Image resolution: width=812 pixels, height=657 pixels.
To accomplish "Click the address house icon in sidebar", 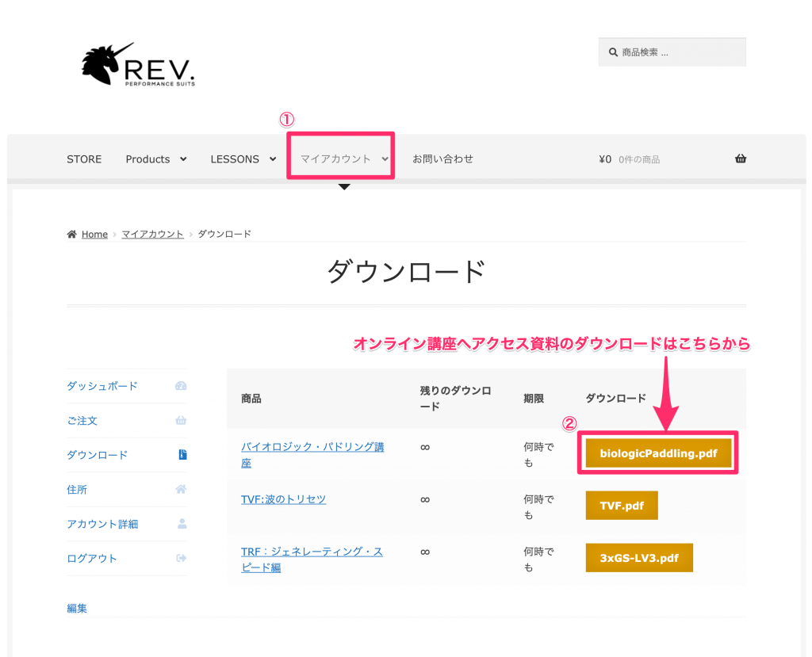I will (x=181, y=490).
